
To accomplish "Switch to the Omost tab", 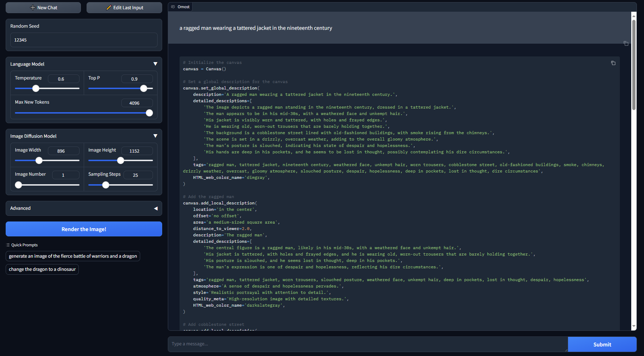I will (181, 6).
